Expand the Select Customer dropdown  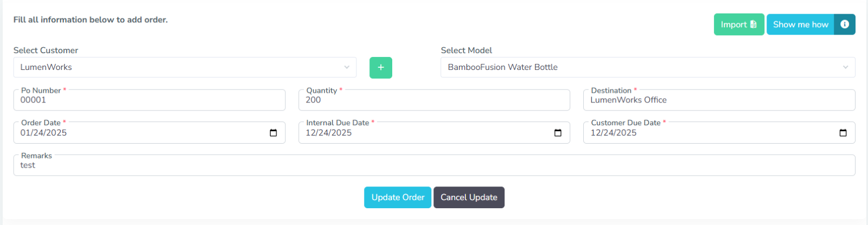[x=184, y=67]
